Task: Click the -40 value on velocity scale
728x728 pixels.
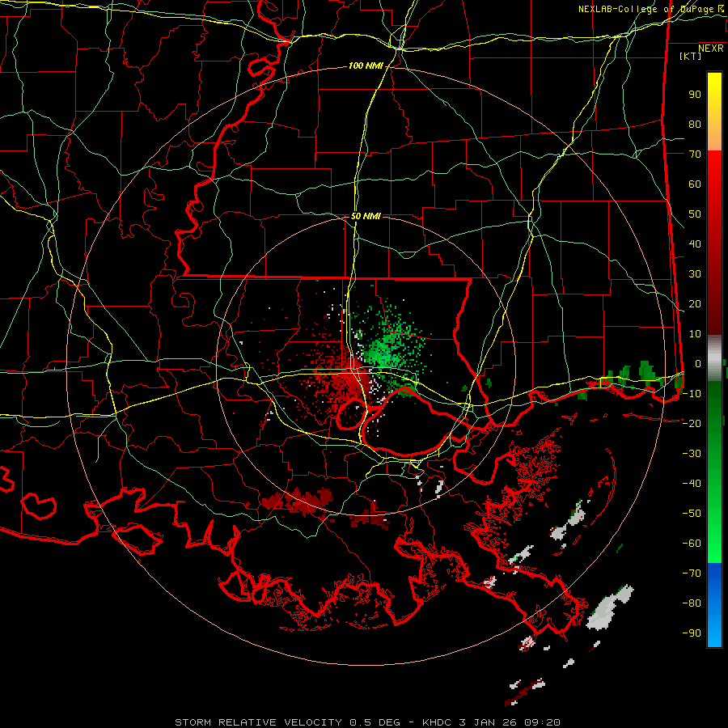Action: 692,484
